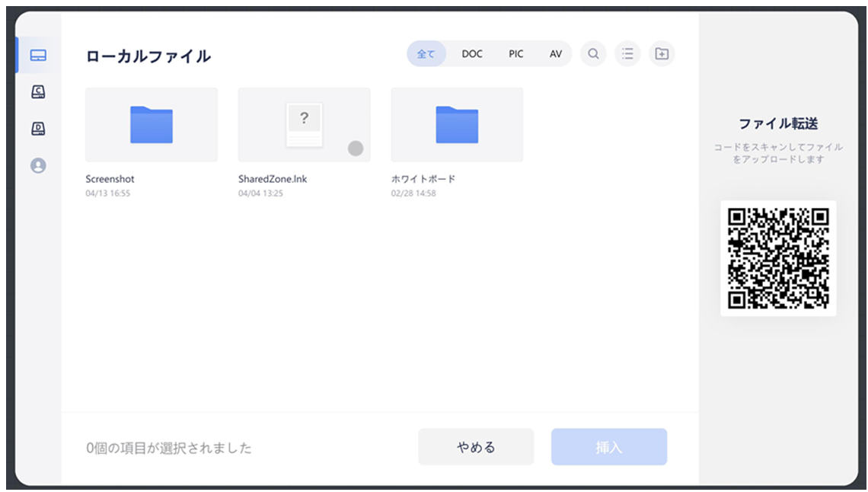The image size is (868, 492).
Task: Filter files by AV
Action: (x=556, y=53)
